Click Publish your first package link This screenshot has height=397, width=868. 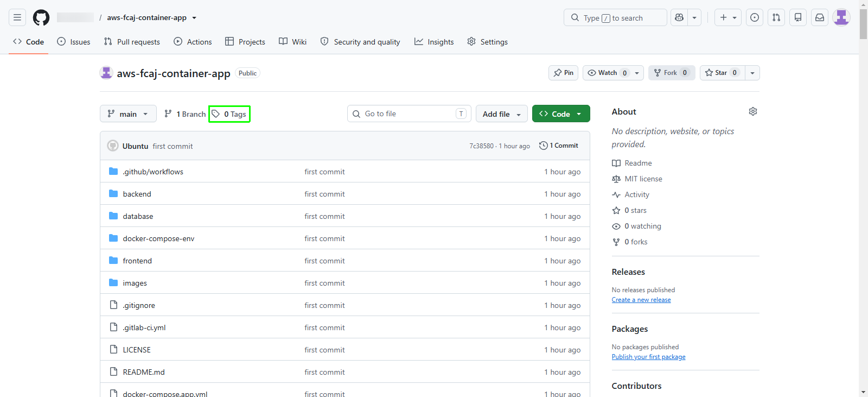649,357
